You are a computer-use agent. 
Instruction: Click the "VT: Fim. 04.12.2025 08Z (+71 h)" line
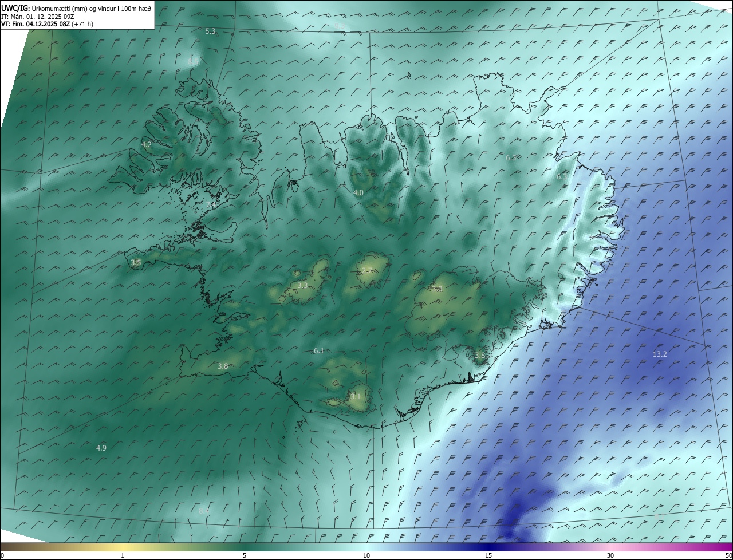tap(48, 24)
